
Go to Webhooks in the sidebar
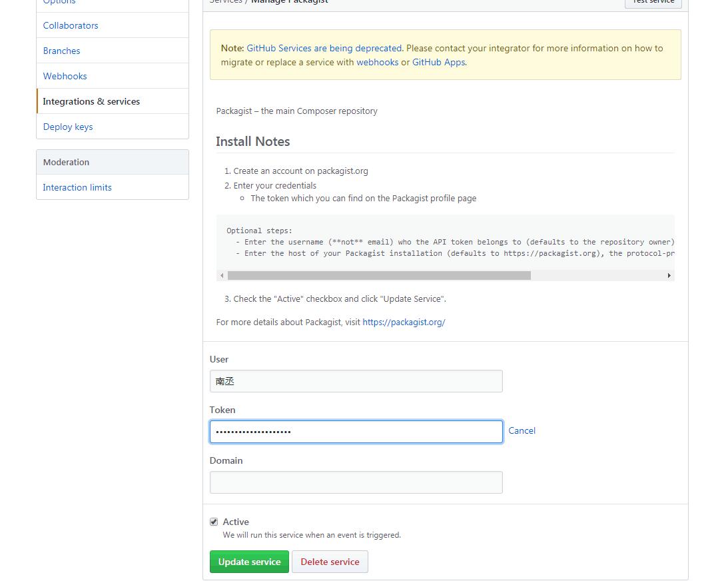65,76
